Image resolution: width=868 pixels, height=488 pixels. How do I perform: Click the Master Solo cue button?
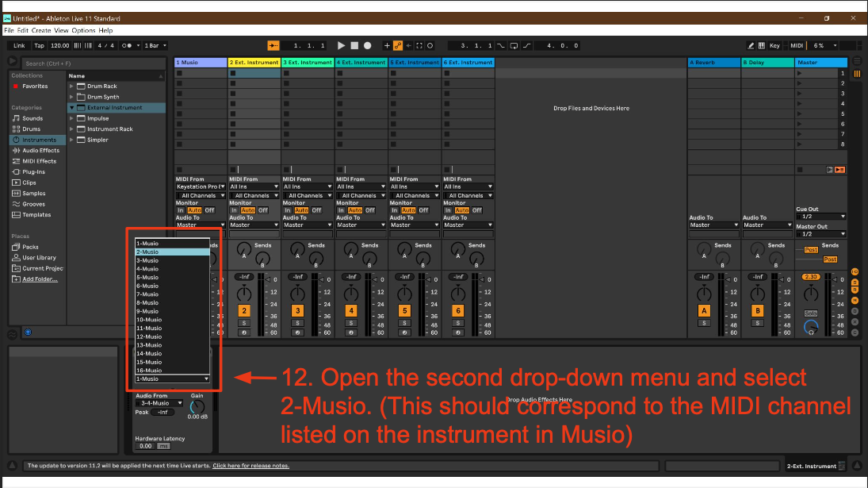tap(811, 313)
